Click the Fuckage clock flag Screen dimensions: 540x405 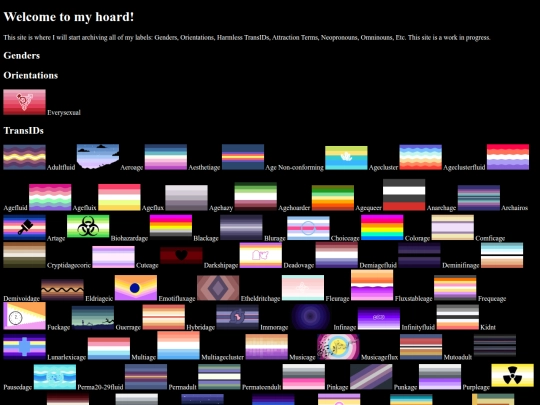24,316
